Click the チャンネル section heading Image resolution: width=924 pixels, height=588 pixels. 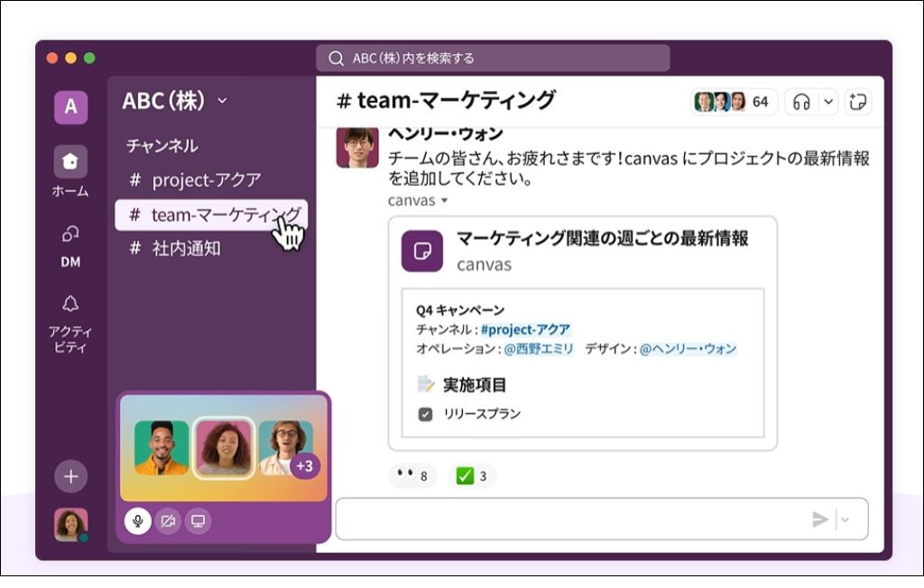click(x=162, y=145)
